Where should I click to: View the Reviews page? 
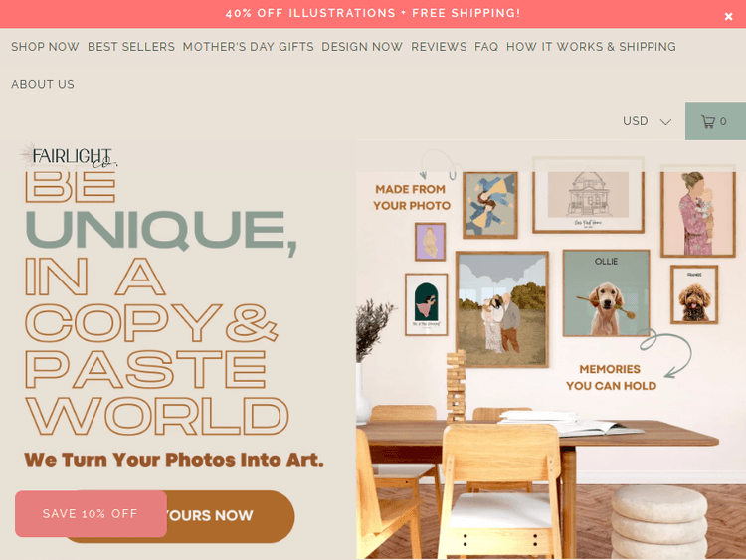tap(439, 47)
